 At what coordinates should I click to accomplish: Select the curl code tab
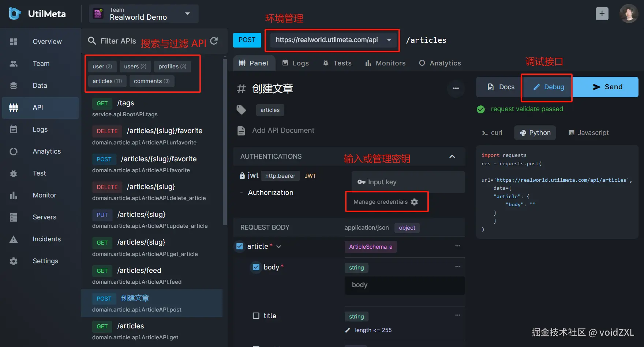[492, 133]
